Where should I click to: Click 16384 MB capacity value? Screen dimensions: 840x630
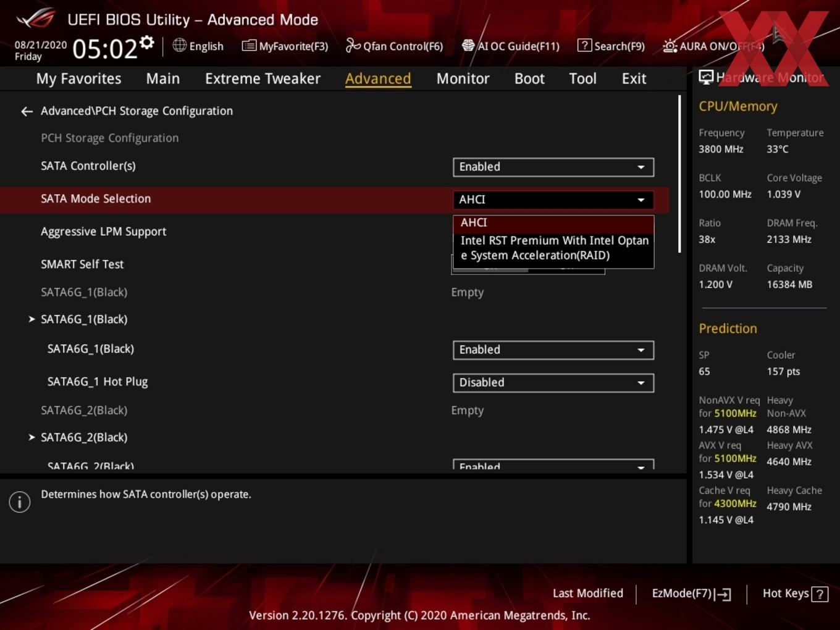789,284
